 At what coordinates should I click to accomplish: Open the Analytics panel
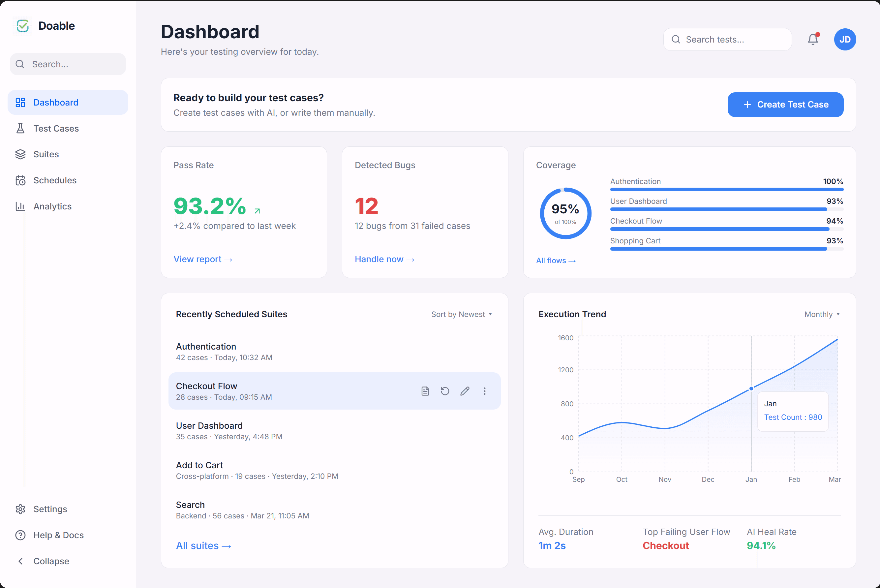52,206
